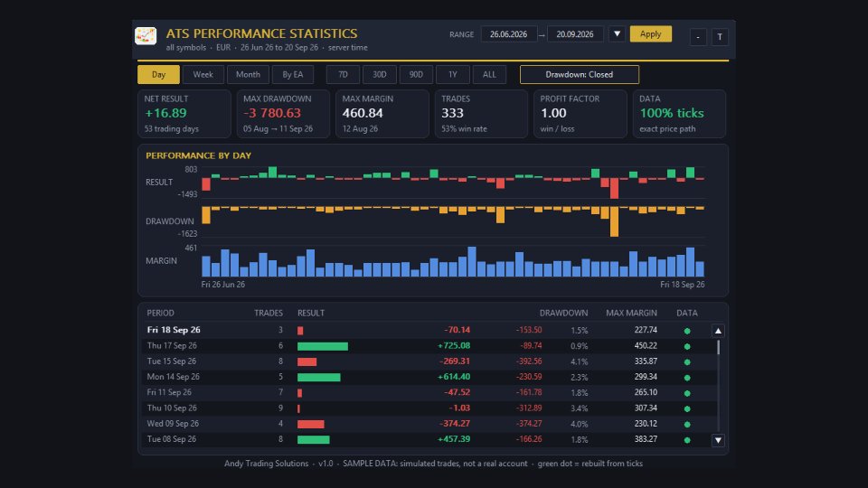Click the green data dot for Thu 10 Sep
This screenshot has width=868, height=488.
coord(687,408)
